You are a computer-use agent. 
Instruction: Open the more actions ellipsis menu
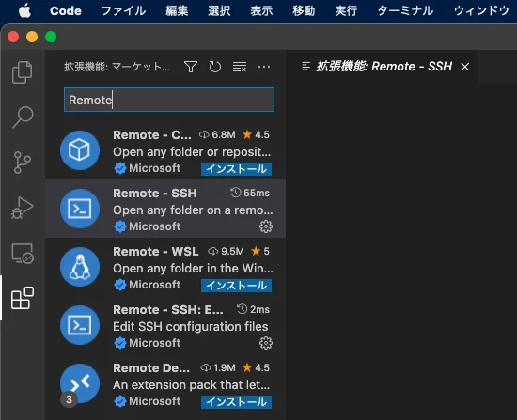[x=264, y=67]
